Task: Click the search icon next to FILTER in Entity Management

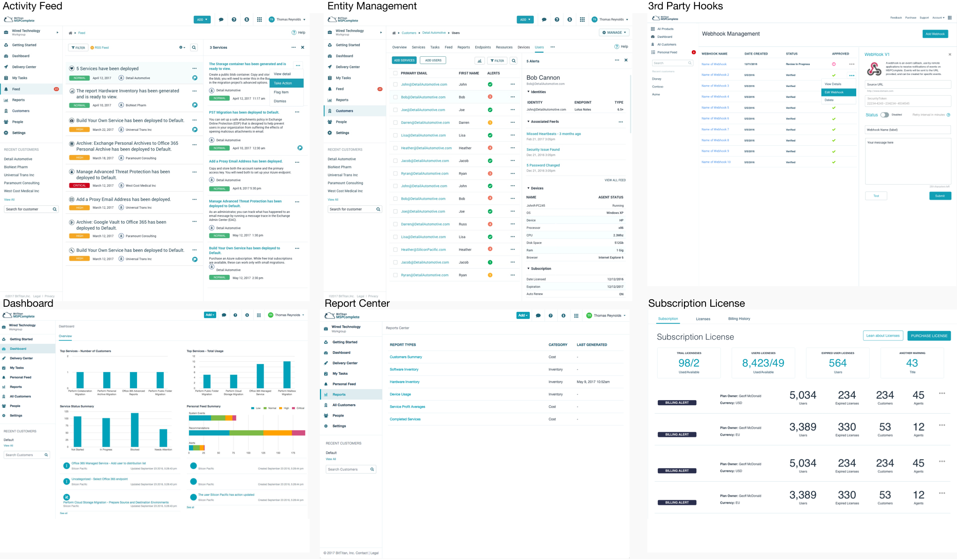Action: 514,61
